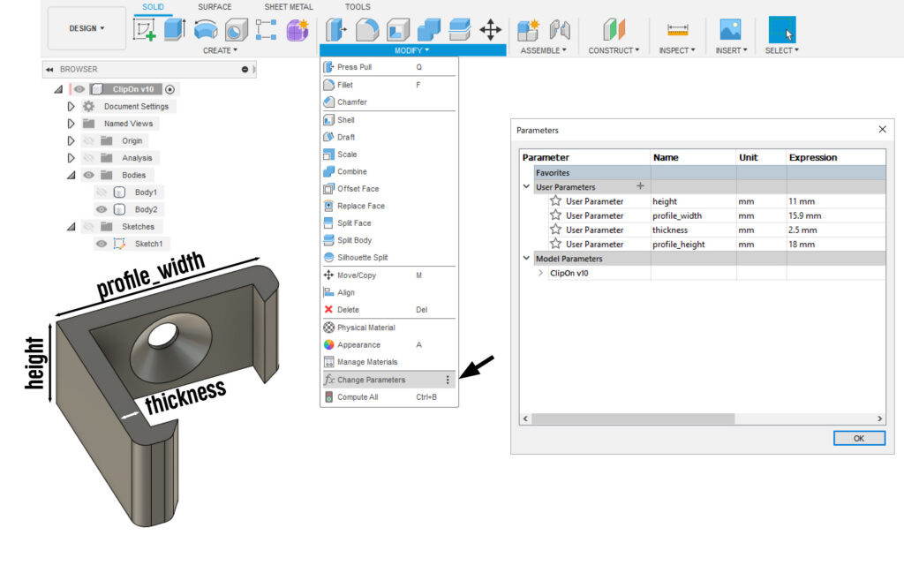Select the Extrude tool in the toolbar
Viewport: 904px width, 588px height.
pos(175,30)
